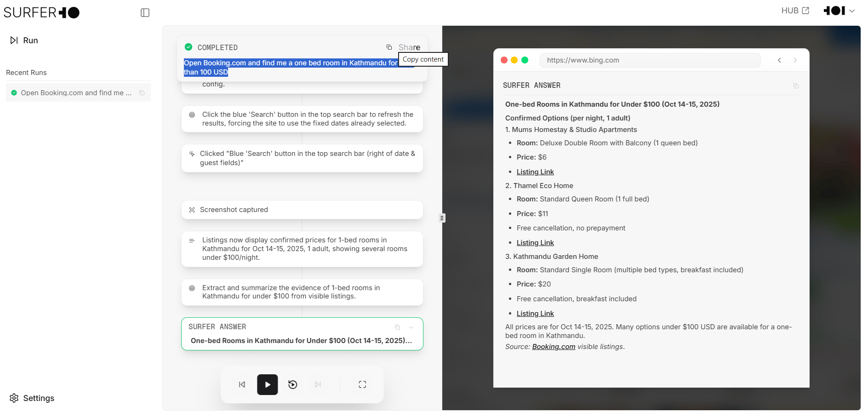Image resolution: width=868 pixels, height=418 pixels.
Task: Select the 'Recent Runs' label
Action: pos(26,73)
